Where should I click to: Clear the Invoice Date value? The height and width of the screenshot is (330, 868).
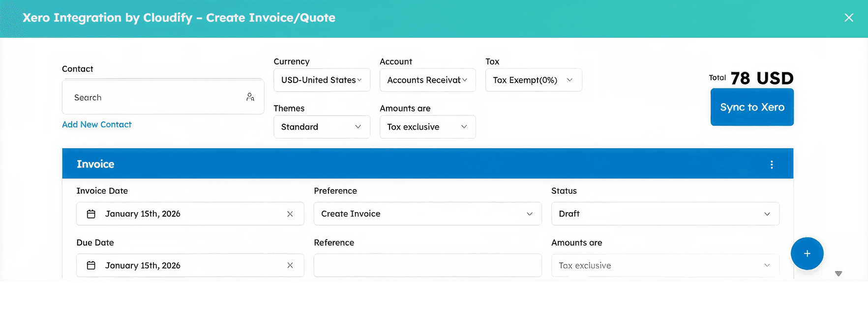[290, 214]
